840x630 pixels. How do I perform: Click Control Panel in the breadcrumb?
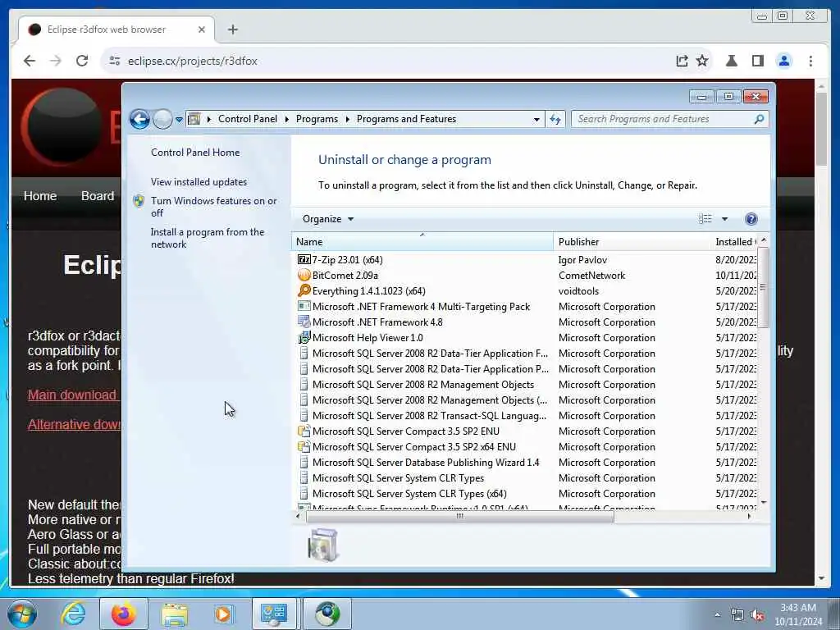[x=248, y=119]
